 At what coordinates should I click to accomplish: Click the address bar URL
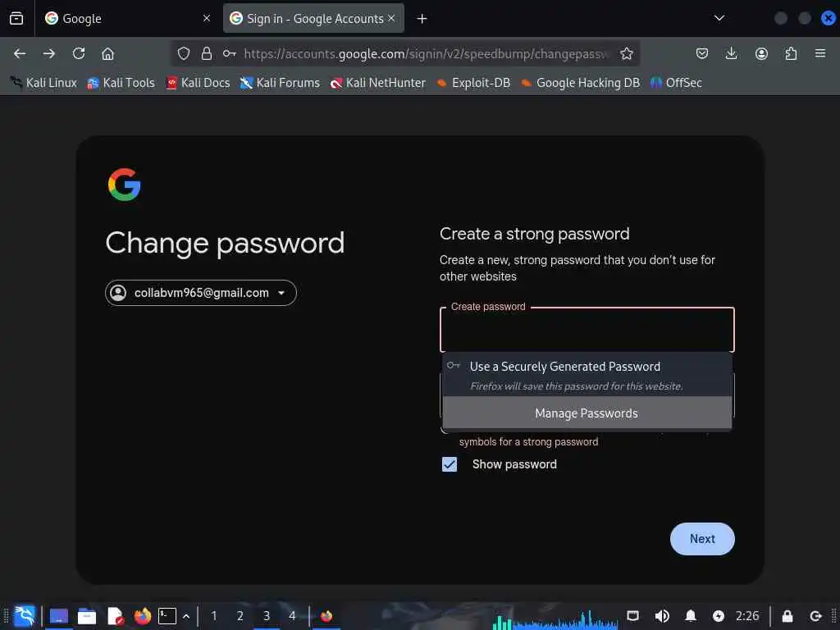(427, 53)
